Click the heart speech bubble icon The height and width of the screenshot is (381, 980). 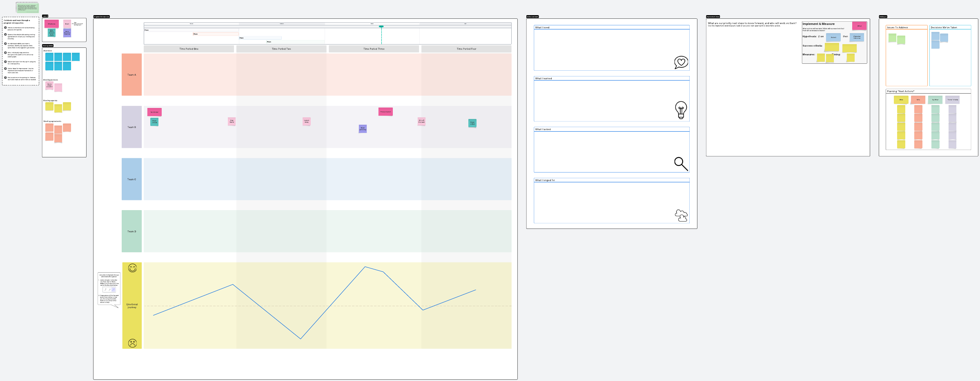pyautogui.click(x=681, y=62)
